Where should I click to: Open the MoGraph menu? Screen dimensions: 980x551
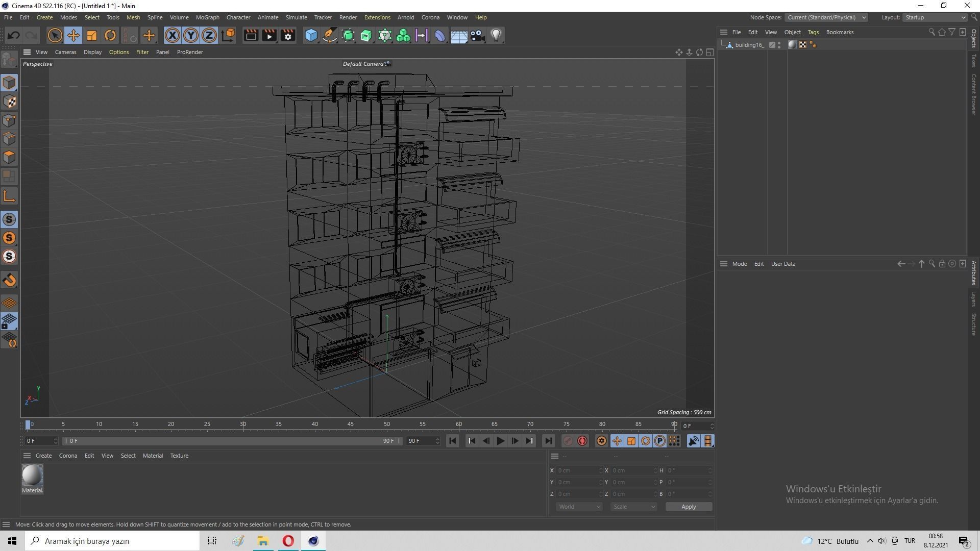[207, 17]
